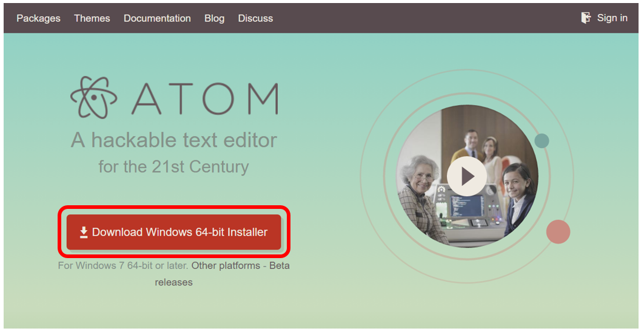Go to the Themes section
This screenshot has height=334, width=644.
[x=92, y=18]
